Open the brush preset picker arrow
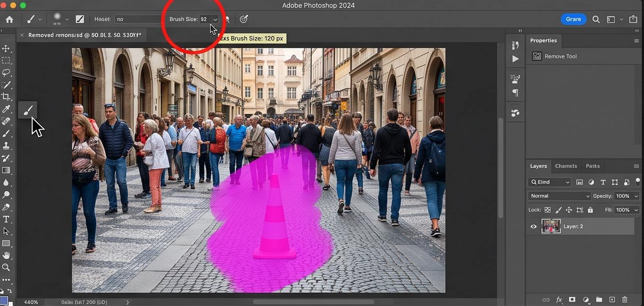Viewport: 644px width, 306px height. 67,19
